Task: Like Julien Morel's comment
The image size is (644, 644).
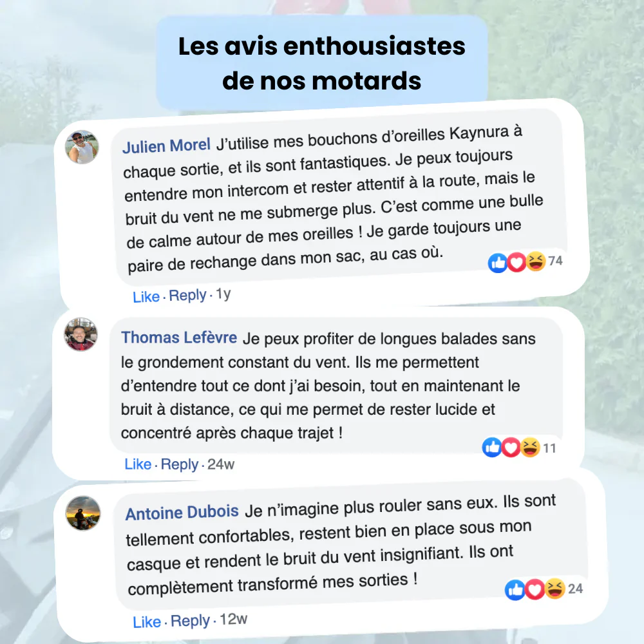Action: tap(146, 296)
